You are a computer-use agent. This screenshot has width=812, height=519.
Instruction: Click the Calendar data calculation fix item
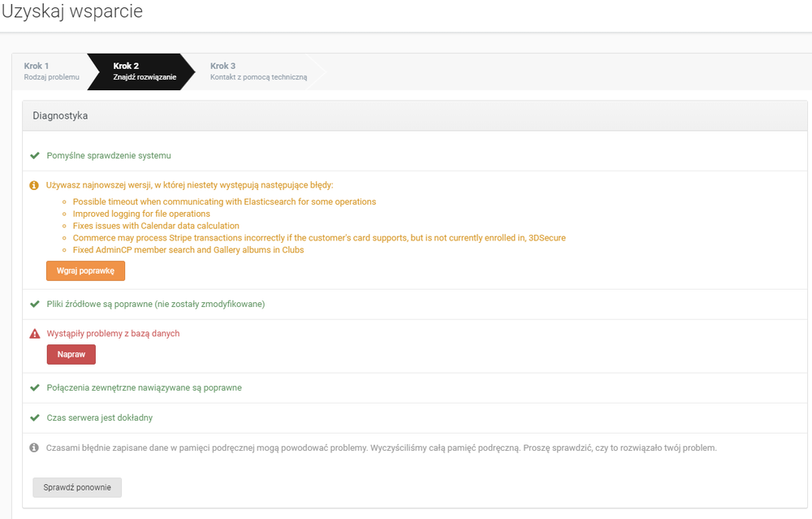[156, 226]
